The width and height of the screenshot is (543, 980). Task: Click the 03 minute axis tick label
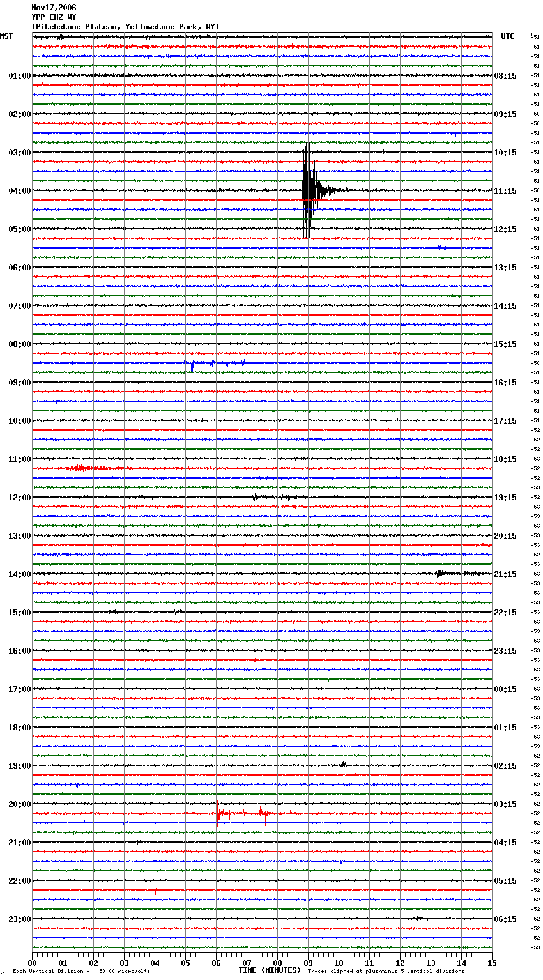click(x=125, y=963)
